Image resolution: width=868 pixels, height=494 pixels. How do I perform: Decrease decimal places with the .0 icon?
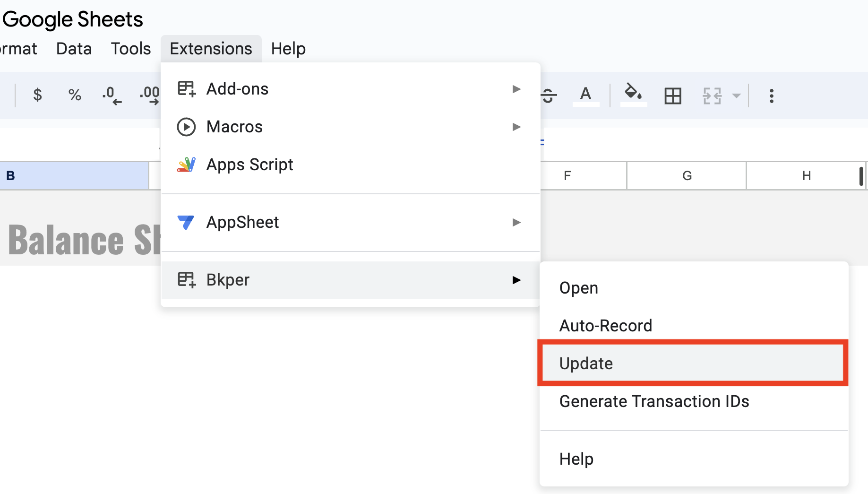tap(112, 95)
